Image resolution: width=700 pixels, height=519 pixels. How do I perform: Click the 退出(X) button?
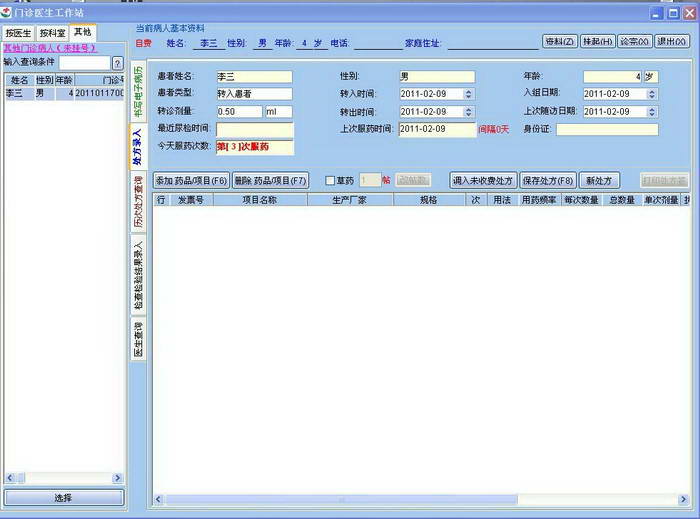coord(671,42)
